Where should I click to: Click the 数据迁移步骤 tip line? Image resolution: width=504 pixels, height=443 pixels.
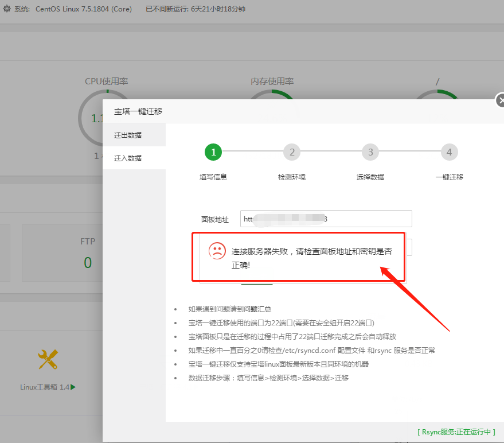pos(268,378)
